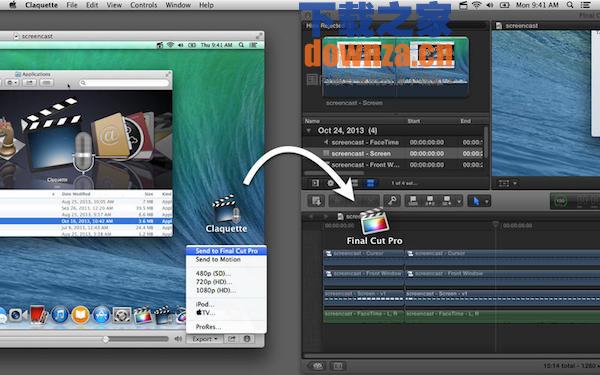The width and height of the screenshot is (600, 375).
Task: Open the Claquette menu in menu bar
Action: click(x=41, y=5)
